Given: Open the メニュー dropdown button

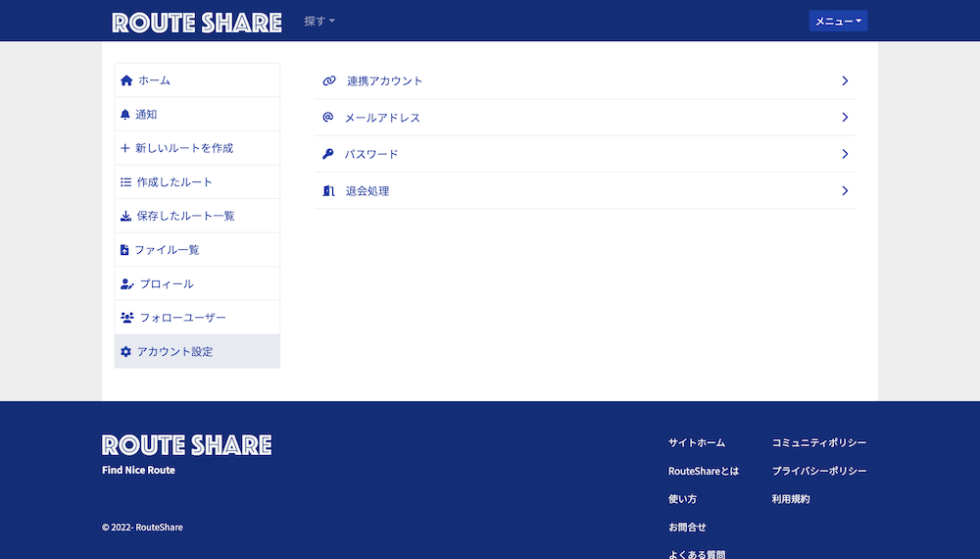Looking at the screenshot, I should click(x=838, y=21).
